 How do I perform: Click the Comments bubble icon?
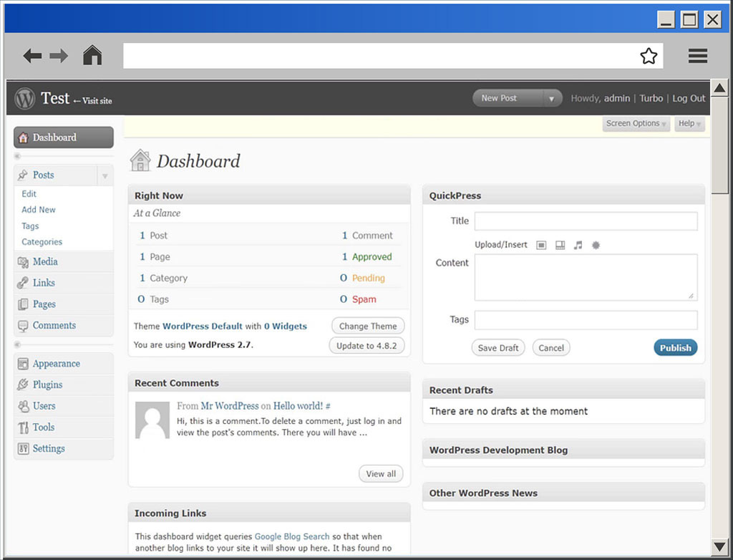point(22,326)
